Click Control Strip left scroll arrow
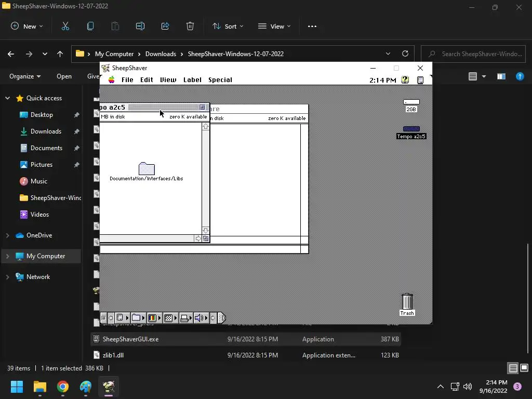The image size is (532, 399). click(x=111, y=318)
